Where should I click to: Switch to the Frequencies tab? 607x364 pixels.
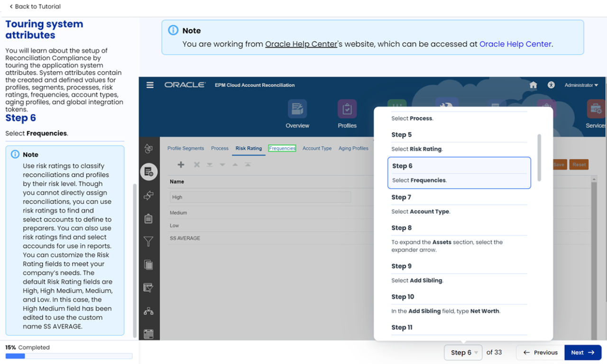(x=282, y=148)
